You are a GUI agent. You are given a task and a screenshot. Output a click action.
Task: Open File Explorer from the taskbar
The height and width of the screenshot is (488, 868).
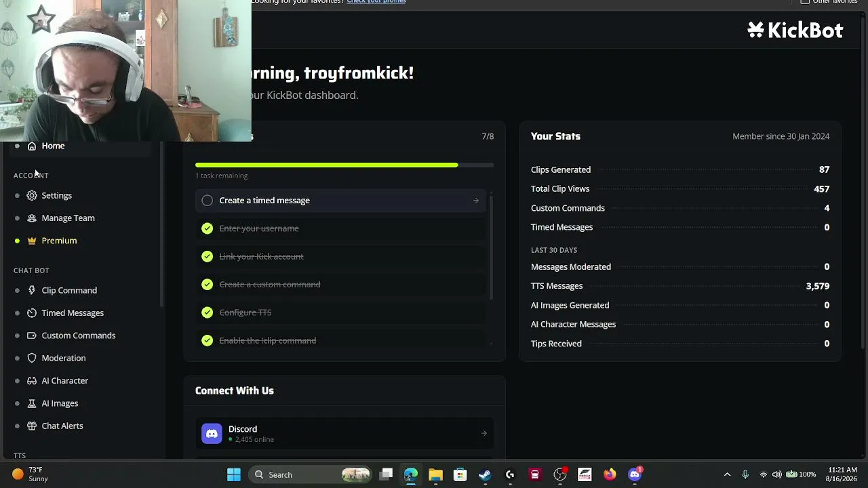pyautogui.click(x=435, y=474)
